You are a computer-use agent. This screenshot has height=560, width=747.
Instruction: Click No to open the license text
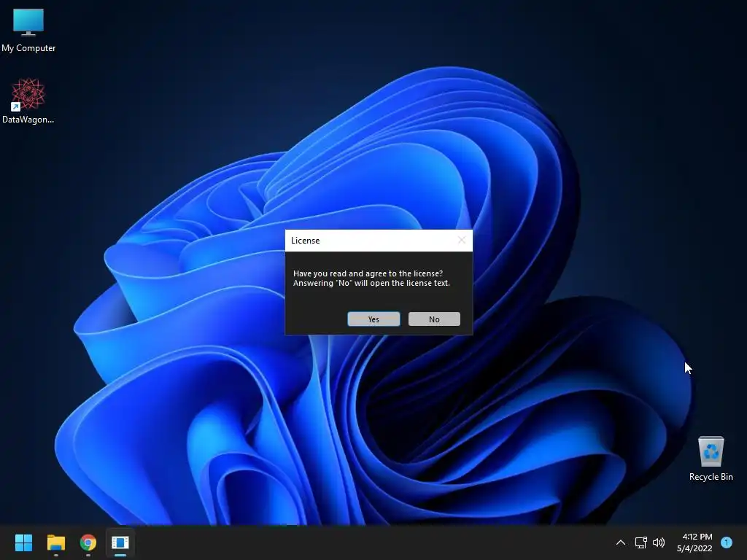pos(434,319)
